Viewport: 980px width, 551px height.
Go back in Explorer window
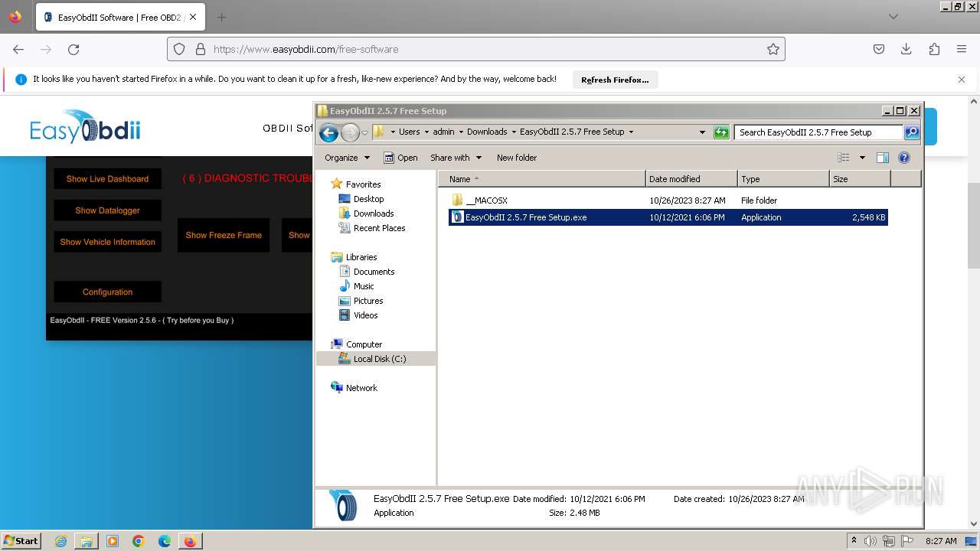[328, 132]
